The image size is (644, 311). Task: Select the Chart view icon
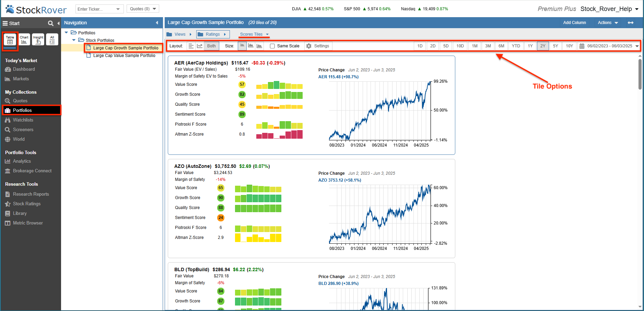pyautogui.click(x=24, y=40)
